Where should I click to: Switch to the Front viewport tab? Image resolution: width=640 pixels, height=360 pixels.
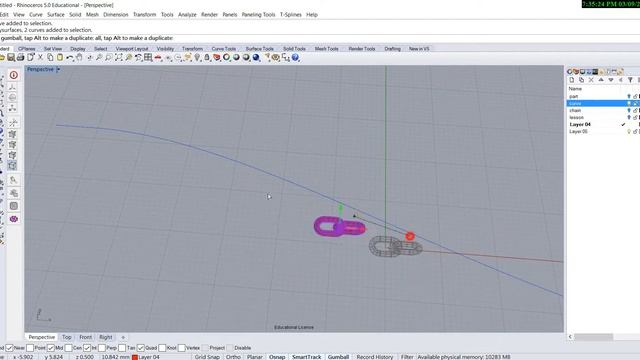click(x=85, y=337)
